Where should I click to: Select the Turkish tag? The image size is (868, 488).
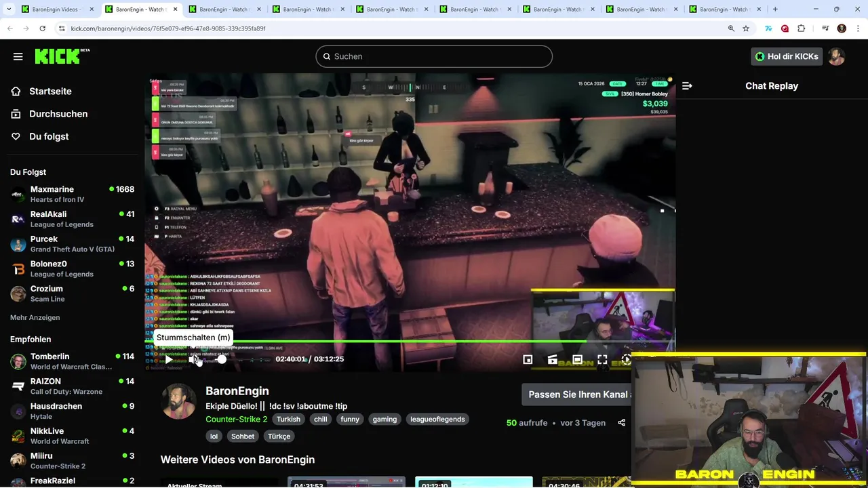[288, 419]
